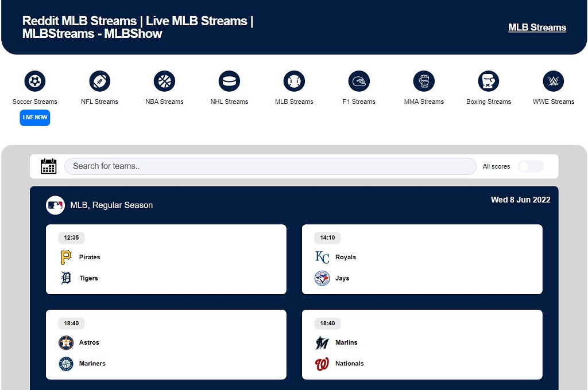Select the Pirates team name
588x390 pixels.
[x=90, y=257]
